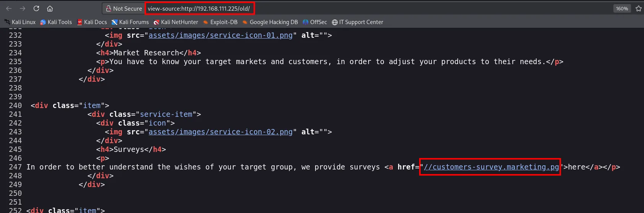The height and width of the screenshot is (213, 644).
Task: Click the "service-item" class value
Action: point(166,114)
